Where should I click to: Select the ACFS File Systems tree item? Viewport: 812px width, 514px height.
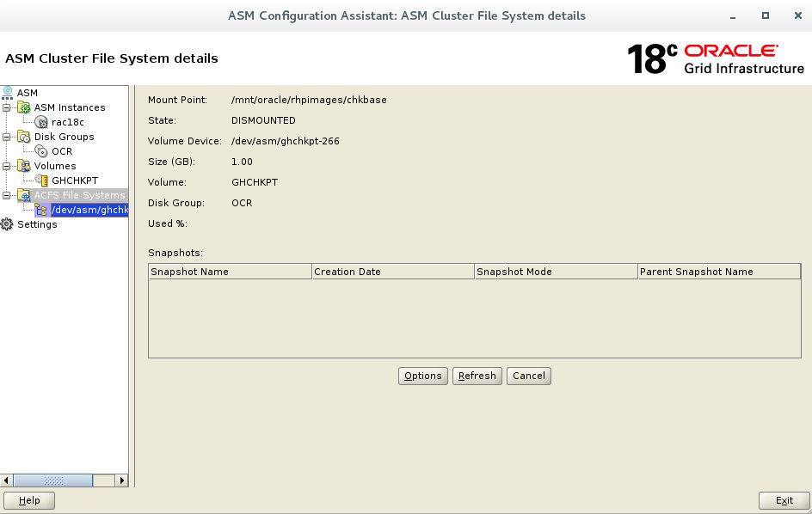80,195
